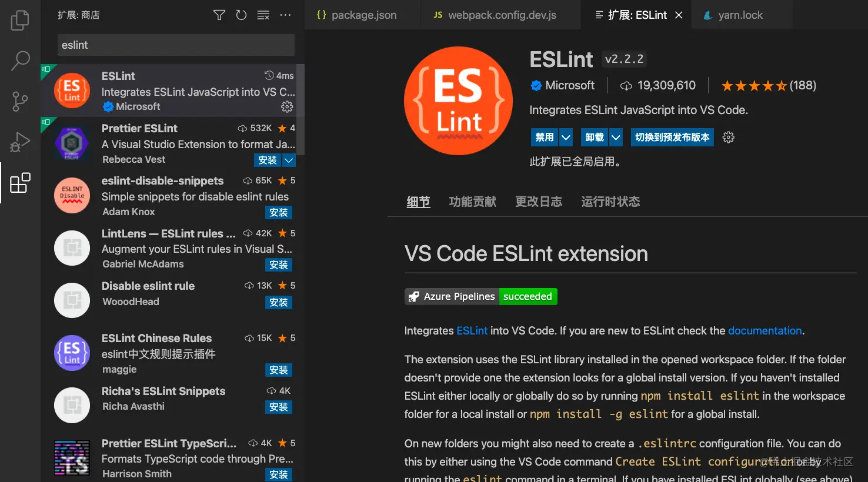Open the Explorer view in activity bar
Image resolution: width=868 pixels, height=482 pixels.
pyautogui.click(x=20, y=21)
